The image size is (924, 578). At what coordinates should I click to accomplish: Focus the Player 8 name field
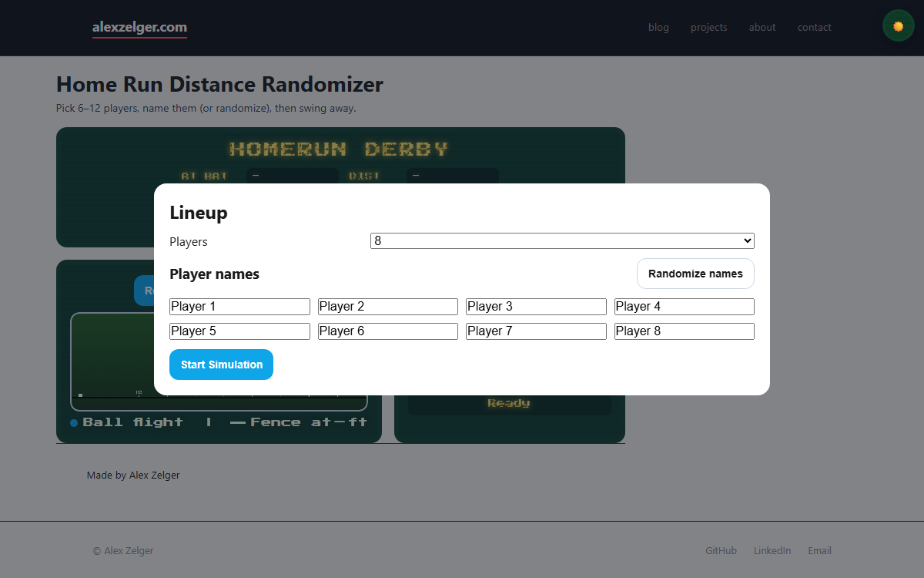[x=685, y=331]
